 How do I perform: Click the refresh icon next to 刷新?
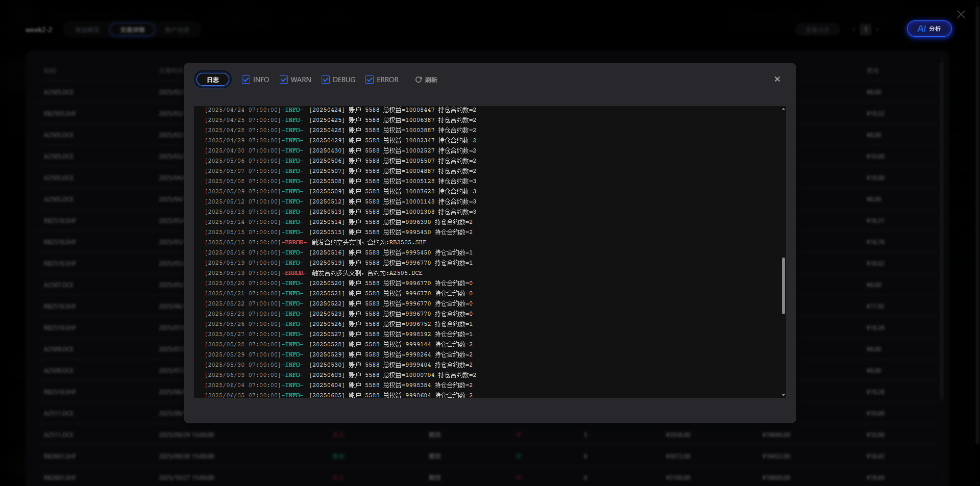(419, 80)
